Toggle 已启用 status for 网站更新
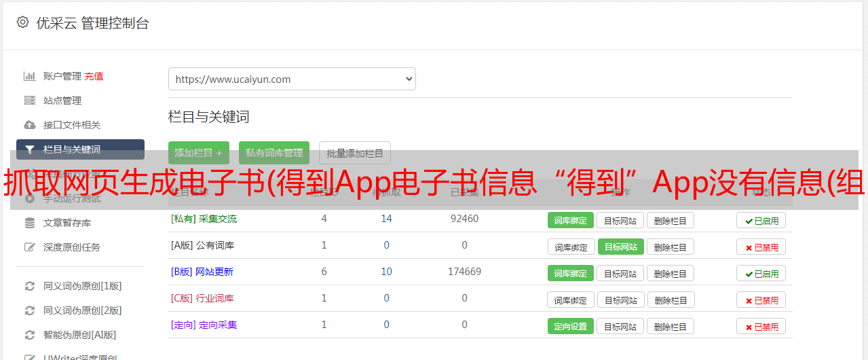The width and height of the screenshot is (868, 360). tap(761, 273)
